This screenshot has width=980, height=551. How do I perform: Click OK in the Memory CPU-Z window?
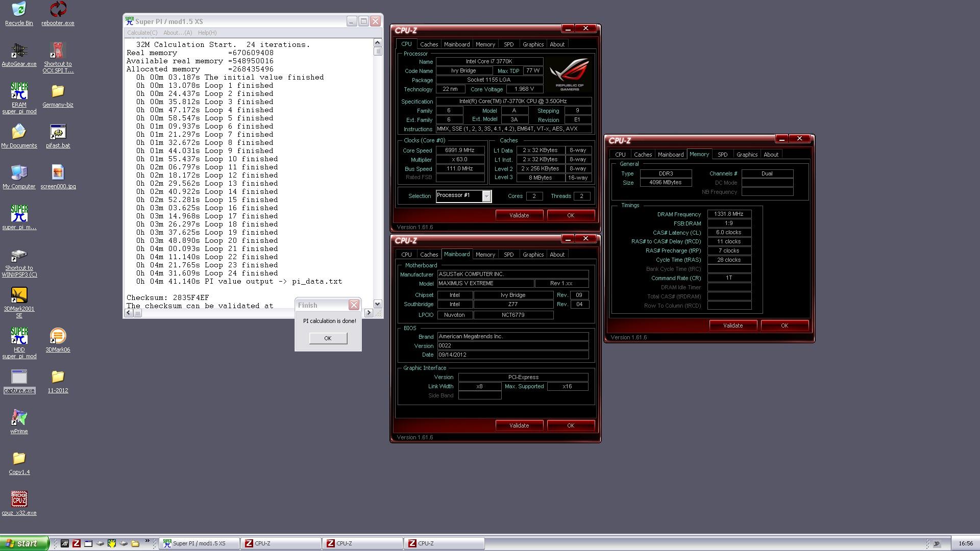(x=785, y=325)
